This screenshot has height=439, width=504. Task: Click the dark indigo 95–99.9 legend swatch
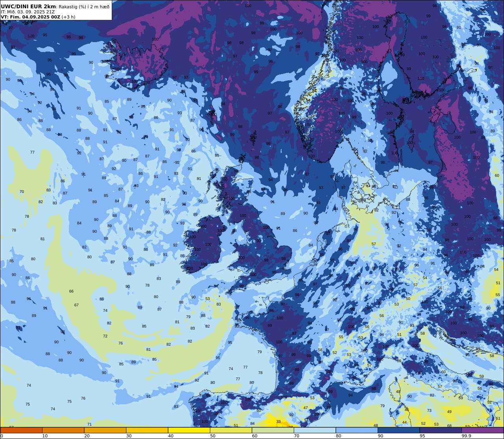click(x=441, y=430)
